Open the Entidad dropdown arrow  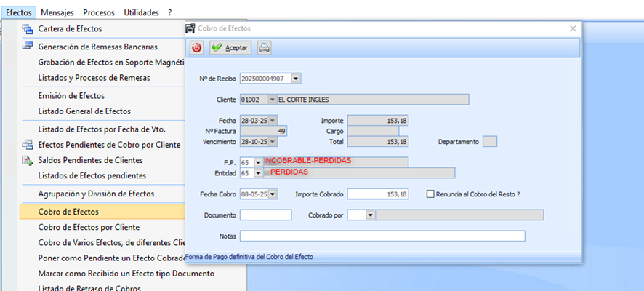point(258,173)
